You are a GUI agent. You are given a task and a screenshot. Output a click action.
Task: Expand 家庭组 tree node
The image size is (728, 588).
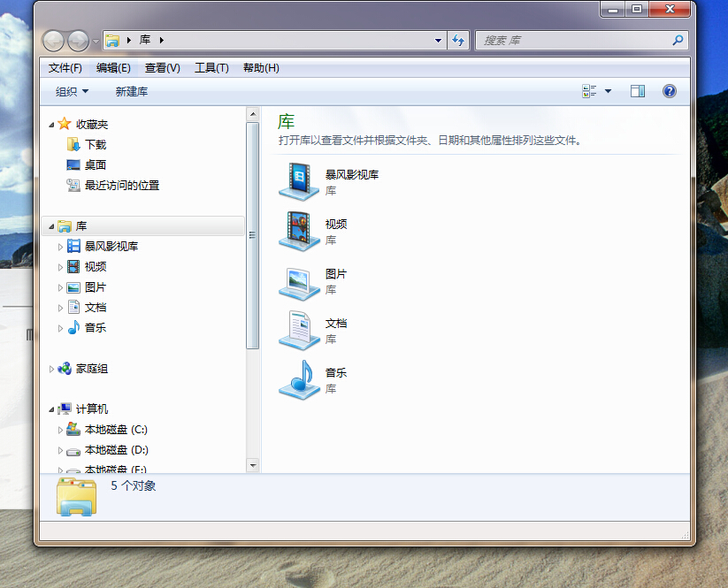51,370
